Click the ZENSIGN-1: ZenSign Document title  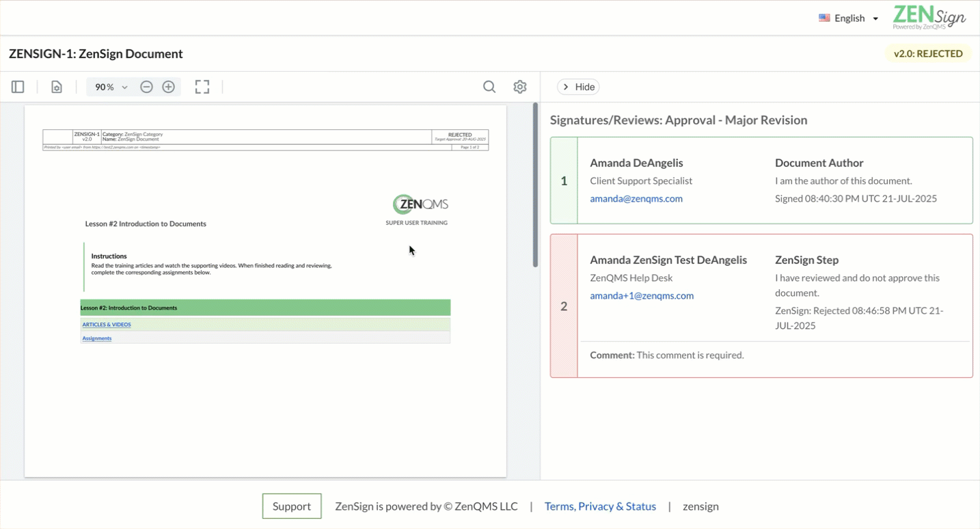tap(96, 54)
